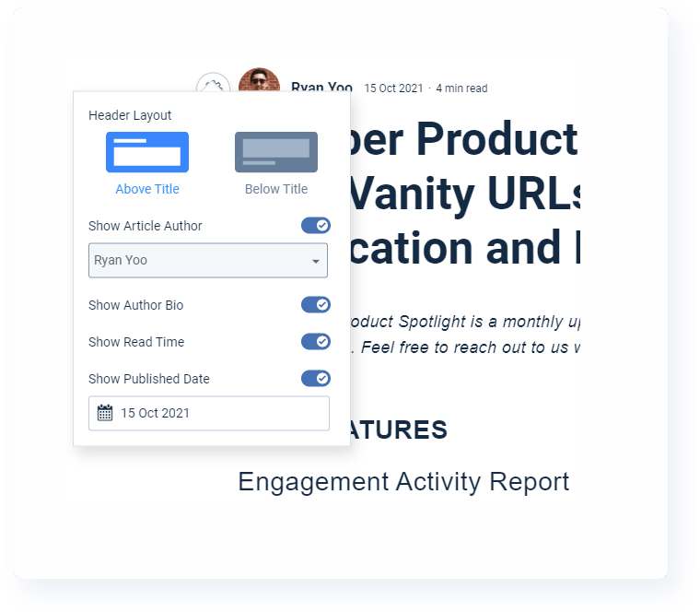Click the 15 Oct 2021 date in the article byline

393,88
